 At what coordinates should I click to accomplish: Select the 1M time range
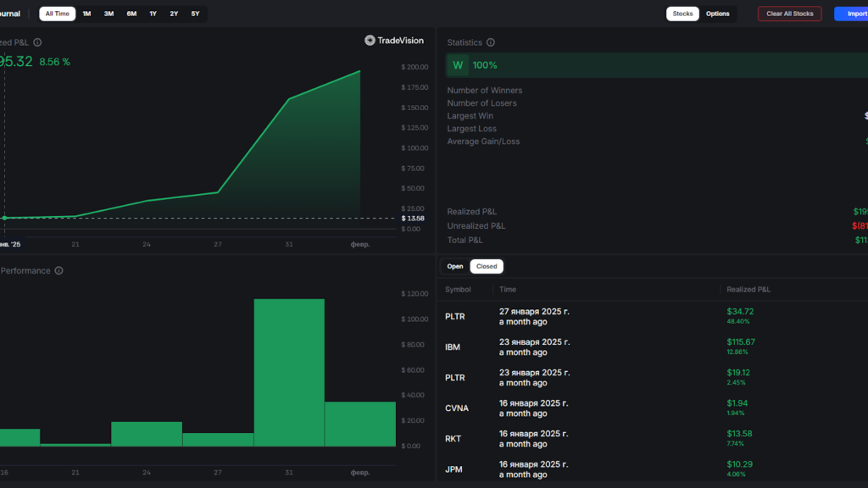[86, 14]
